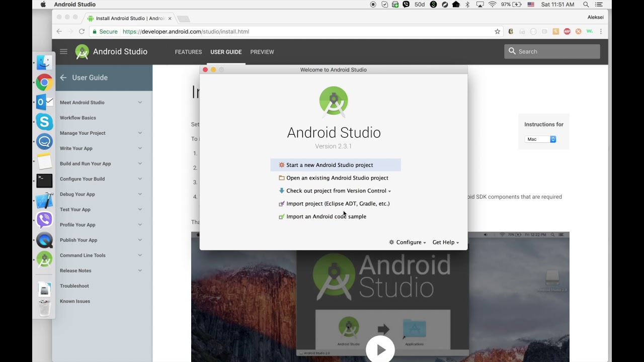Switch to the PREVIEW tab
The width and height of the screenshot is (644, 362).
(262, 52)
